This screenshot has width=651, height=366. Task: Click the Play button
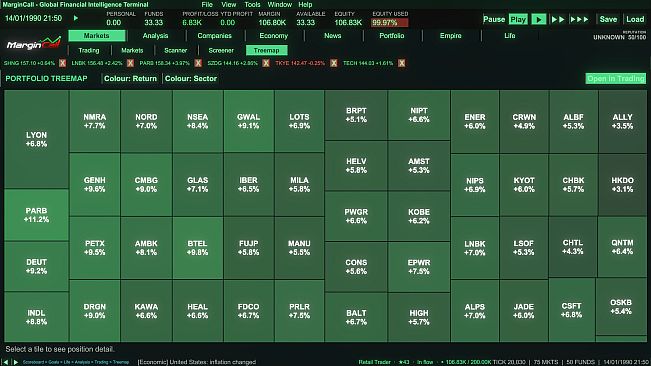[518, 20]
